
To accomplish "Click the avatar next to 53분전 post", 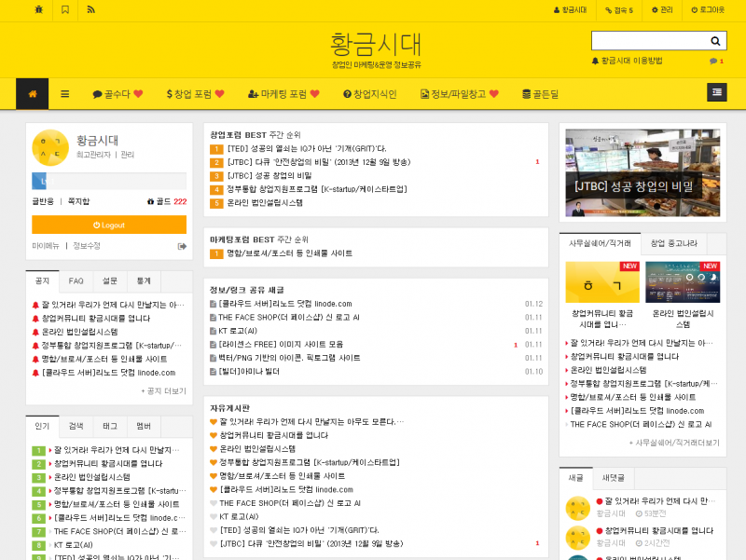I will [577, 508].
